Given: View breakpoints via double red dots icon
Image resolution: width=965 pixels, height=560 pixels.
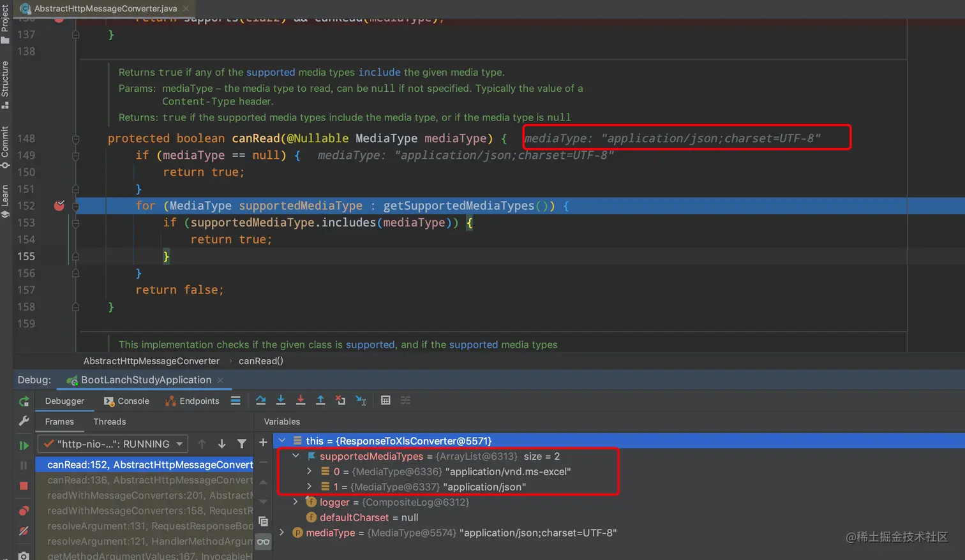Looking at the screenshot, I should click(x=24, y=510).
